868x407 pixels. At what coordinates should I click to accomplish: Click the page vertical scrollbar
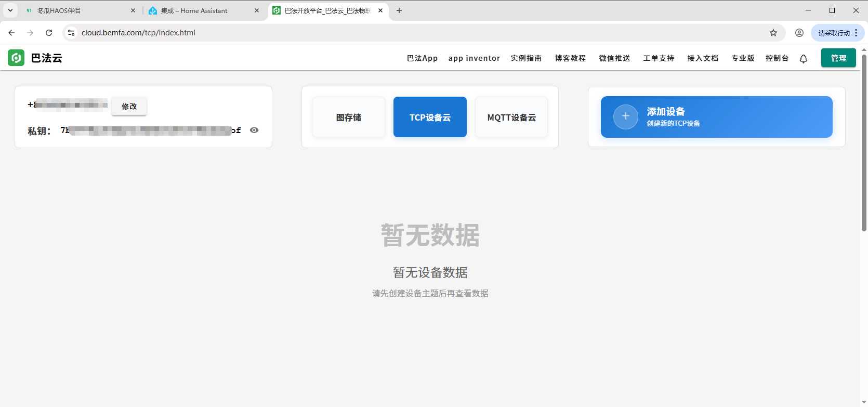864,143
